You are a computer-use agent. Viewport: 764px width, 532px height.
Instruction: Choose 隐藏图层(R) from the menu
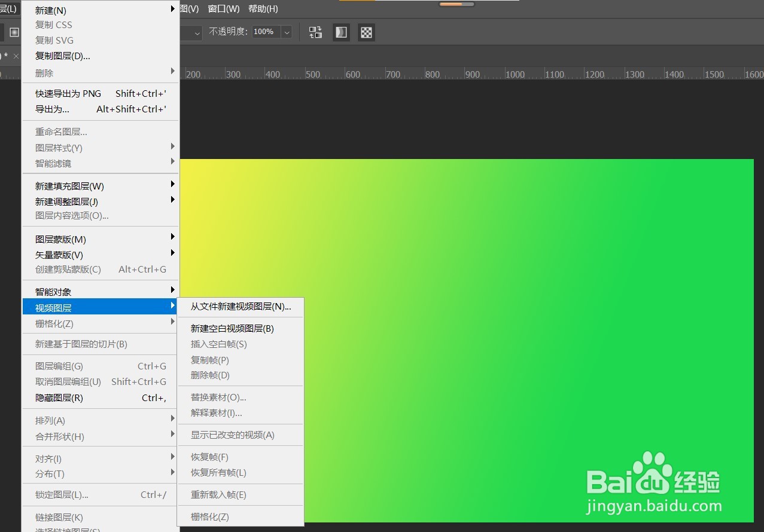coord(101,398)
